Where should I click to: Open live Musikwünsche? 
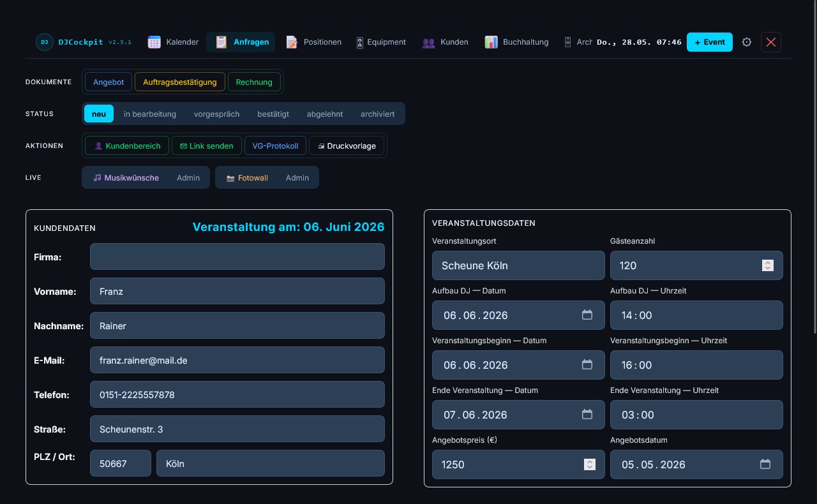click(126, 177)
